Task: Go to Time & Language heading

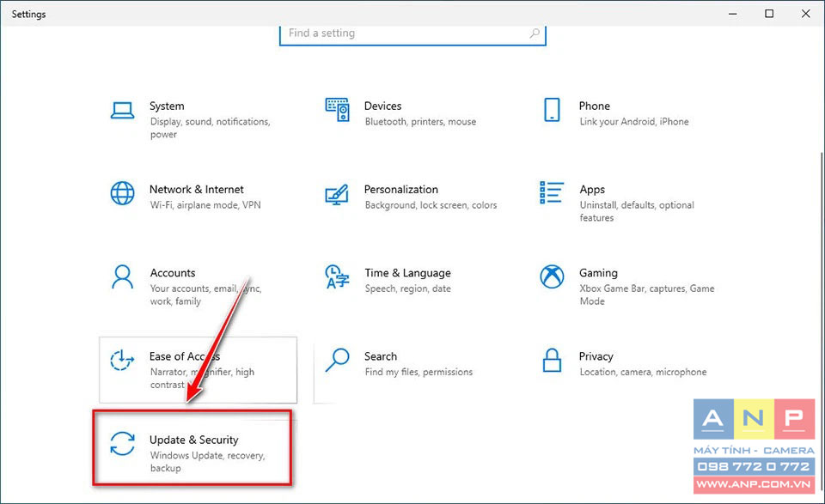Action: (x=407, y=273)
